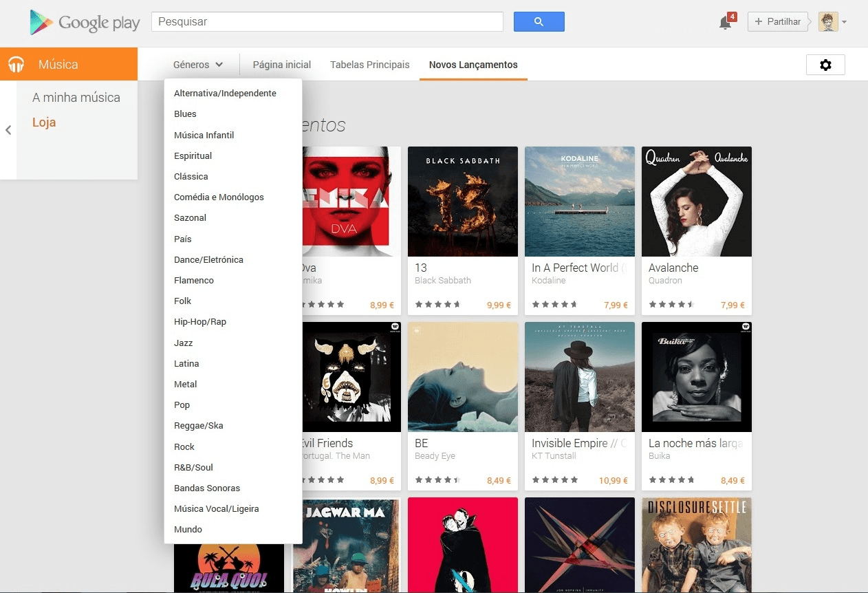868x593 pixels.
Task: Open Quadron Avalanche album cover
Action: click(696, 202)
